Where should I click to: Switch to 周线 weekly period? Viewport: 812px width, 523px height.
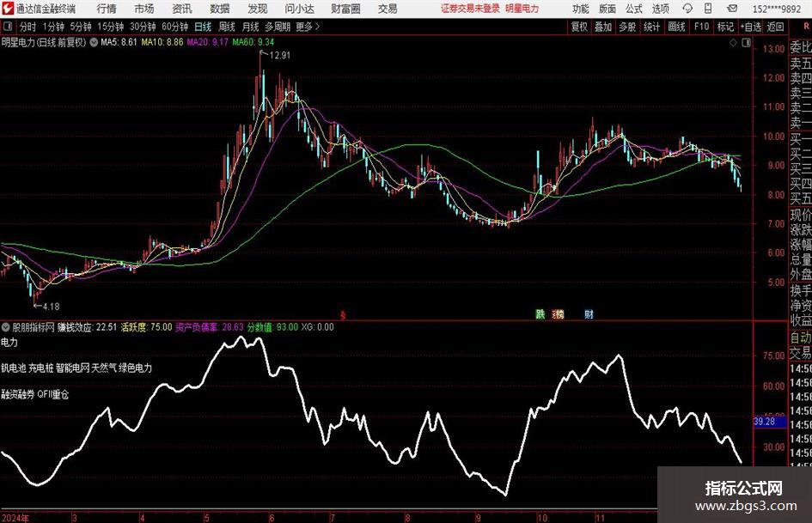click(x=227, y=27)
